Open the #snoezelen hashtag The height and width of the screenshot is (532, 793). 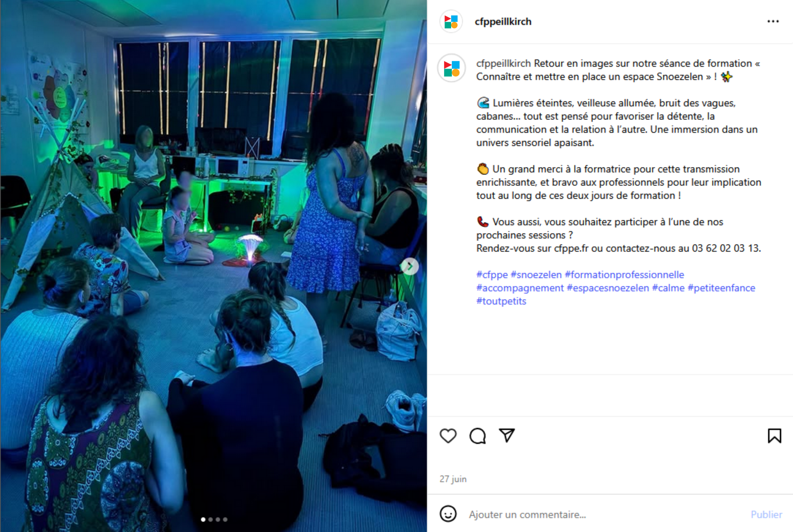pos(536,275)
